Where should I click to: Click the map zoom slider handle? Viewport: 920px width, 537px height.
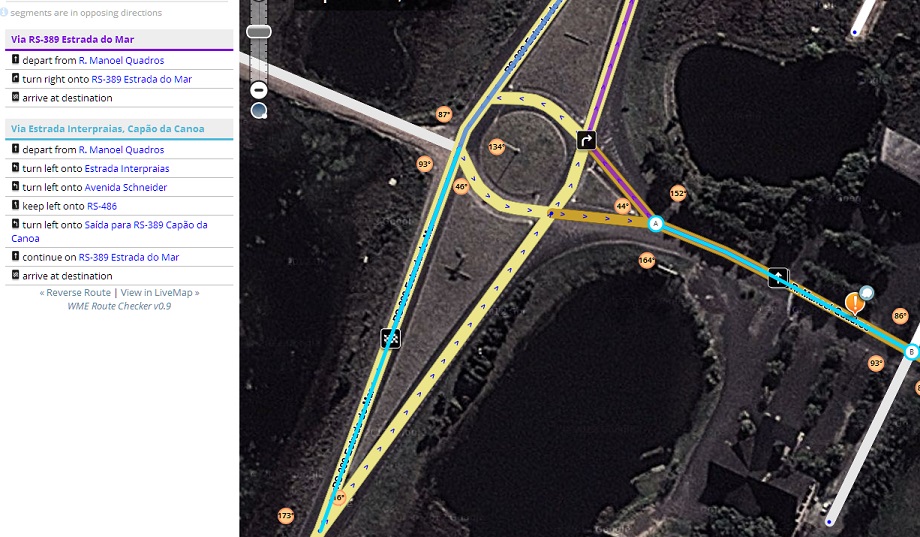259,32
